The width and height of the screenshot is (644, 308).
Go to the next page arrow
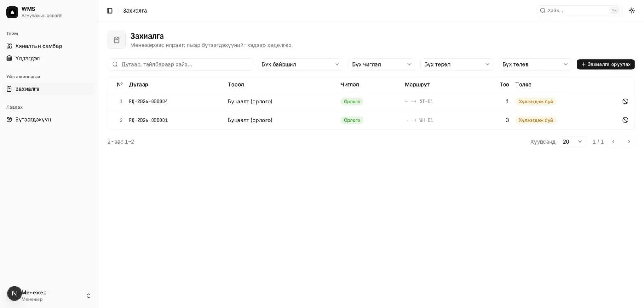click(629, 142)
